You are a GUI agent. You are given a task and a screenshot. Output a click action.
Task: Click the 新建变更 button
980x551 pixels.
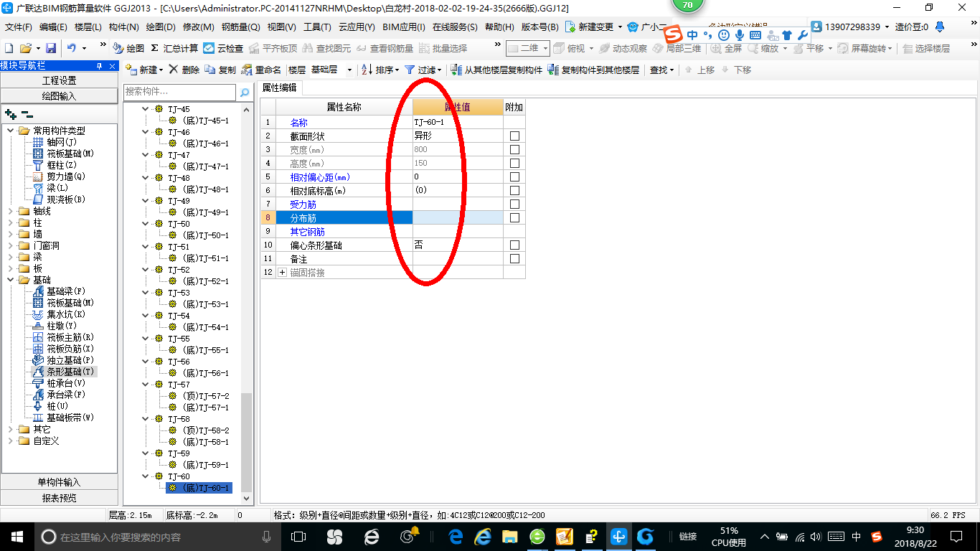(593, 27)
